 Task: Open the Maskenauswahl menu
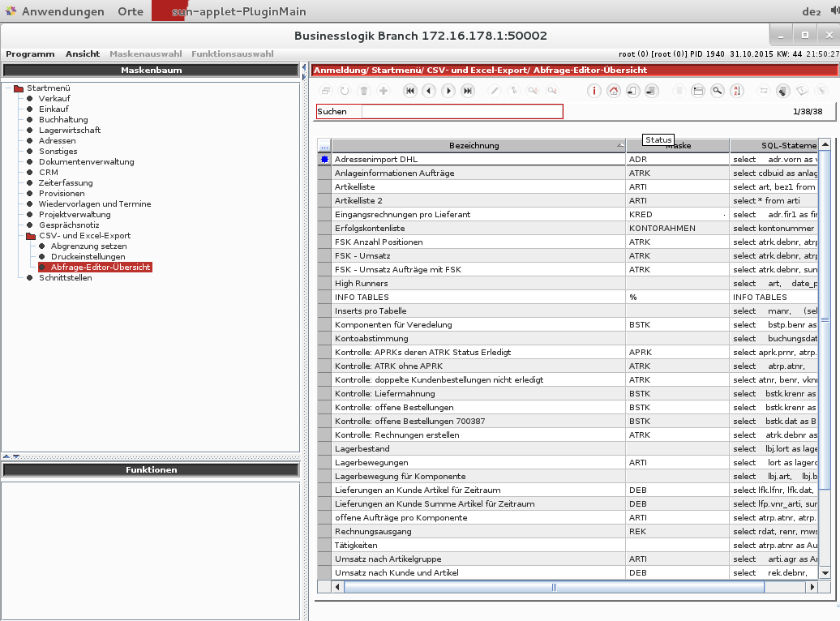146,54
